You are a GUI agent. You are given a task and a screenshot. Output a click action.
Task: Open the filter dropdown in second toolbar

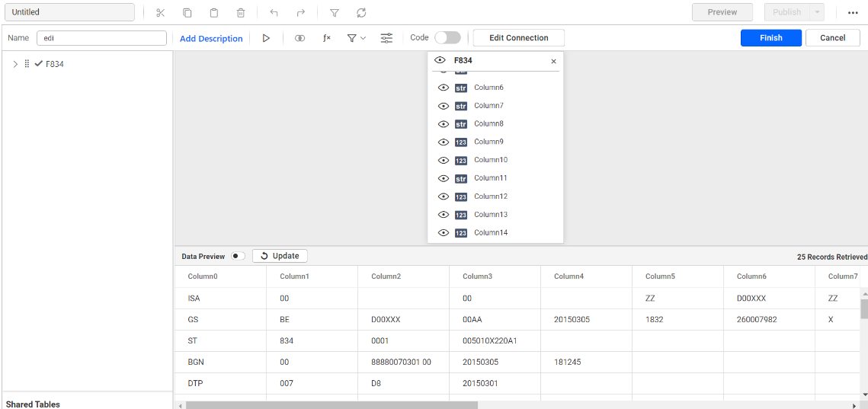coord(357,38)
